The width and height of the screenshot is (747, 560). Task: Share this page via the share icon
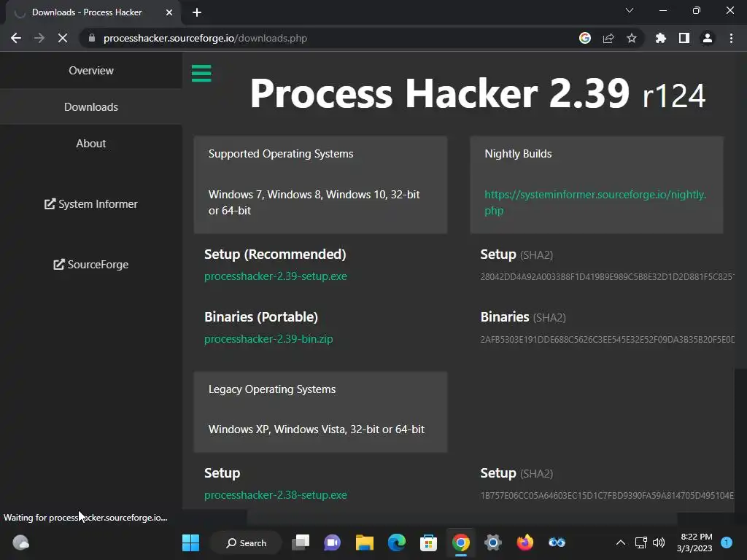click(x=608, y=38)
